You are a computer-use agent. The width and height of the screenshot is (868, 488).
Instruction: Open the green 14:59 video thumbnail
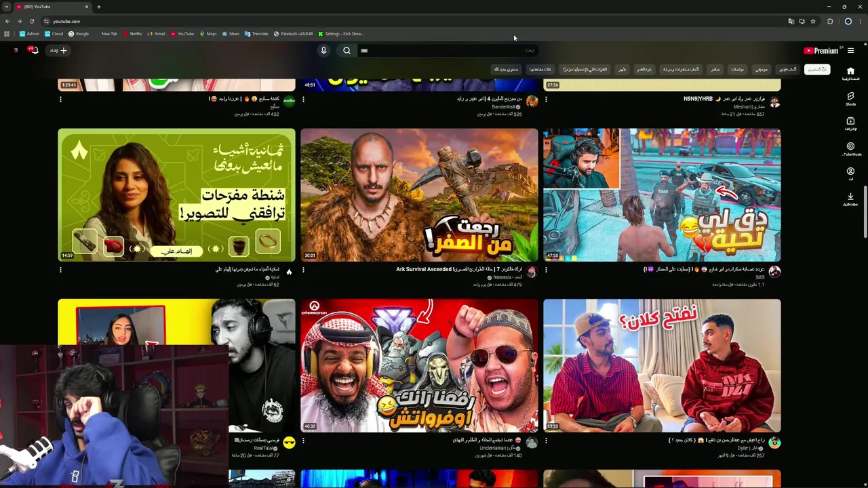coord(176,195)
